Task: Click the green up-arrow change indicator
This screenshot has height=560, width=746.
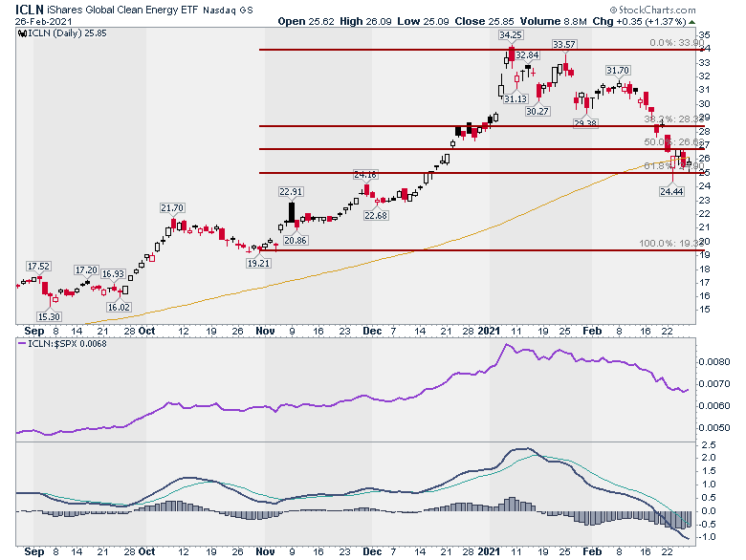Action: [691, 22]
